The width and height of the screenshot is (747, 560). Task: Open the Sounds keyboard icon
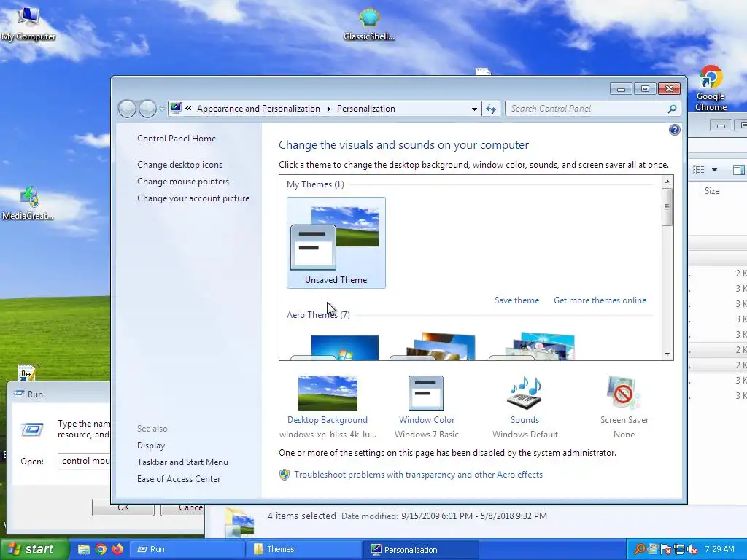coord(525,394)
